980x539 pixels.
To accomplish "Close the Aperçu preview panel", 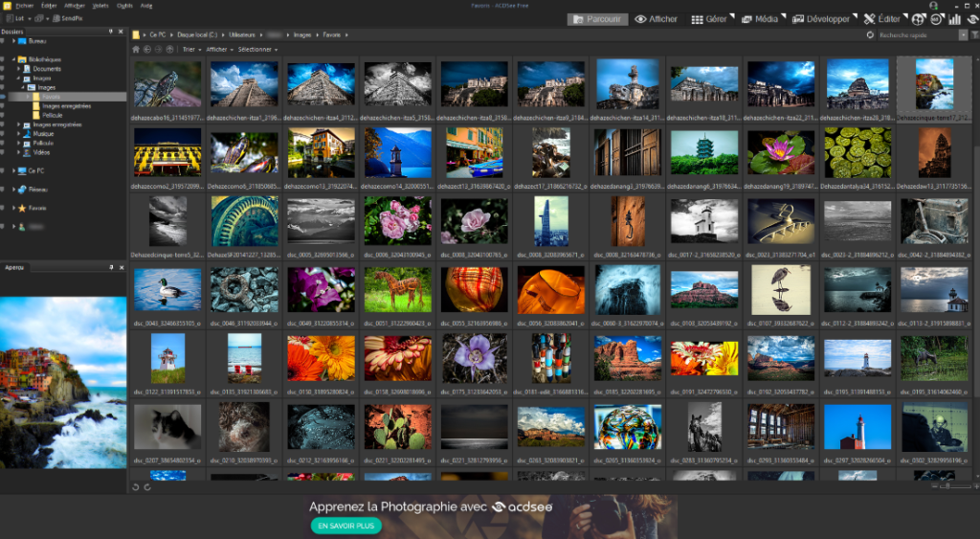I will pos(121,266).
